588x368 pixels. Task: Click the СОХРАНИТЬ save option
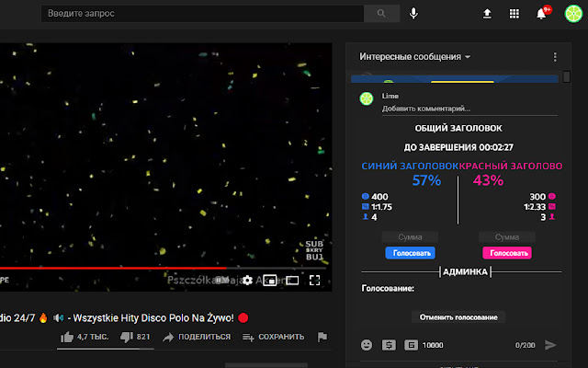(273, 337)
